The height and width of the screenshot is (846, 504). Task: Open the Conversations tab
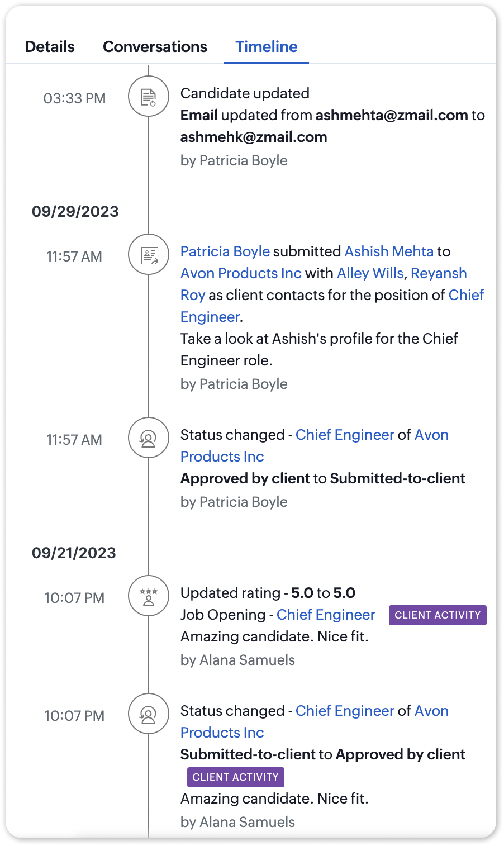coord(155,46)
